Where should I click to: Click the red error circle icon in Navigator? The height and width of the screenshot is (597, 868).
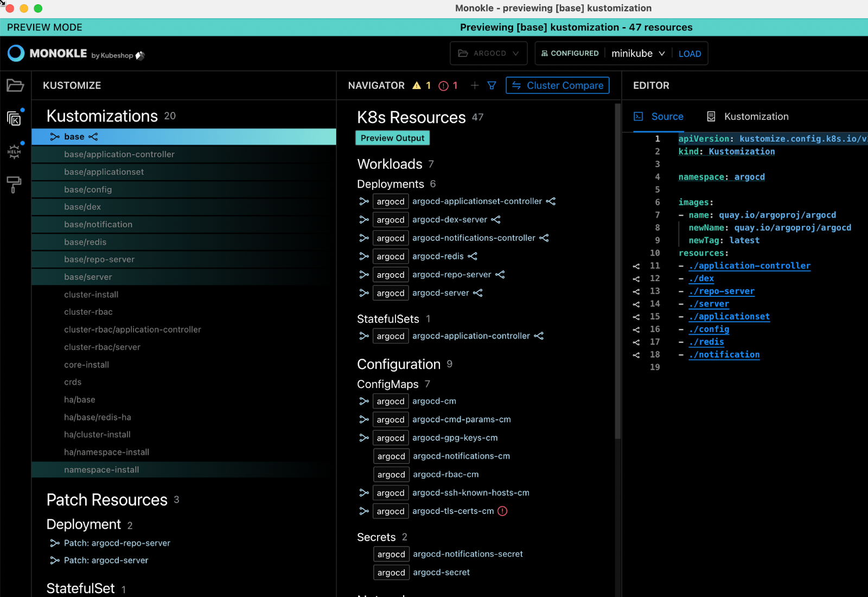pos(443,86)
